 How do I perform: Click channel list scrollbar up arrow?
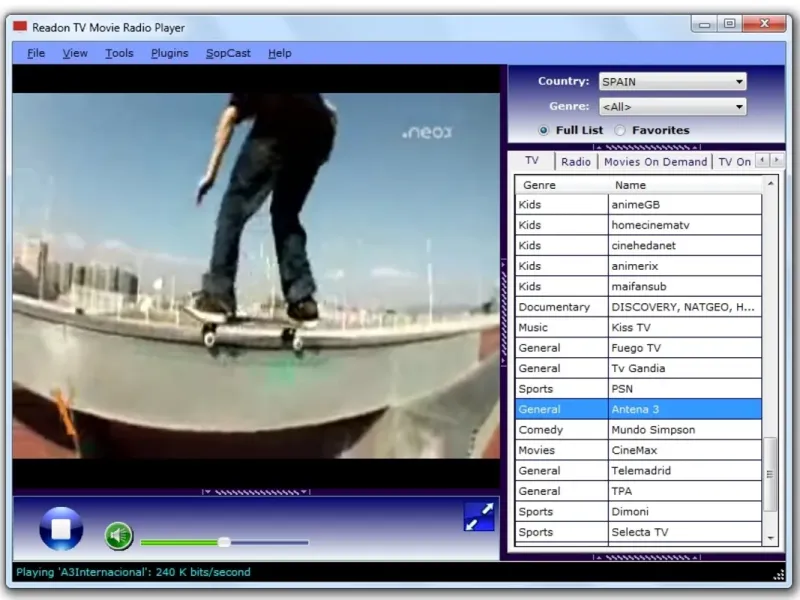coord(770,183)
